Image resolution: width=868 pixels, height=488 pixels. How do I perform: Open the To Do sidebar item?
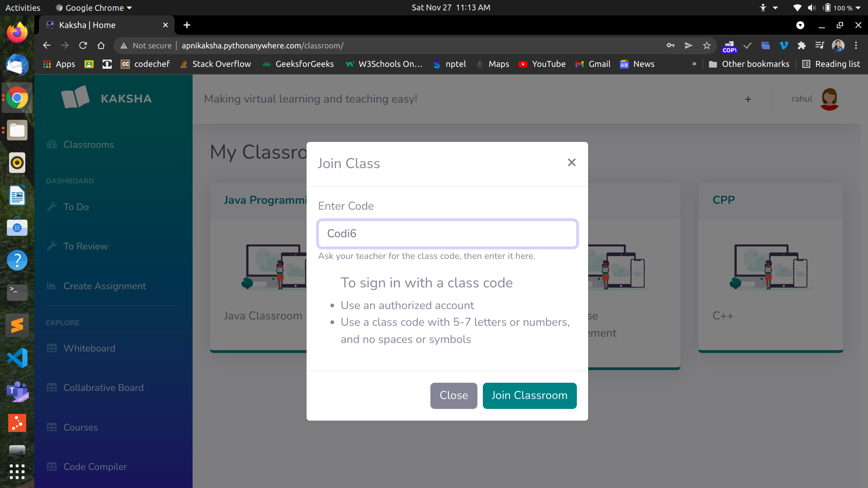(x=76, y=207)
